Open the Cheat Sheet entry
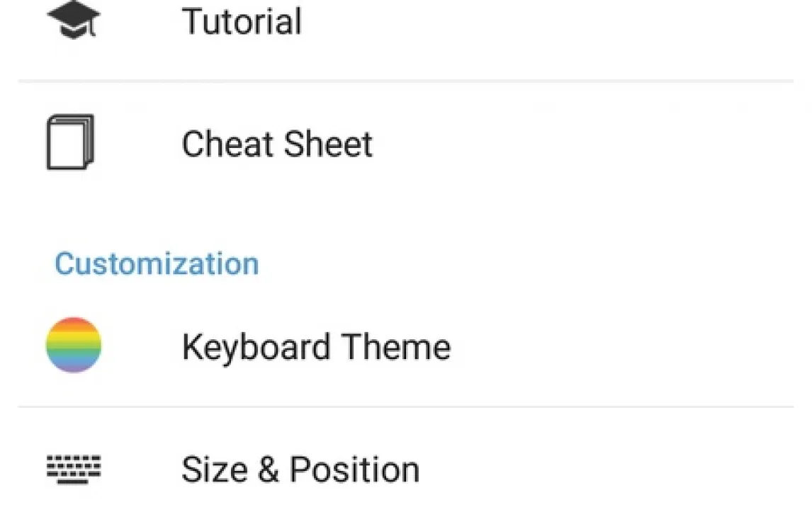The width and height of the screenshot is (812, 507). click(x=277, y=144)
